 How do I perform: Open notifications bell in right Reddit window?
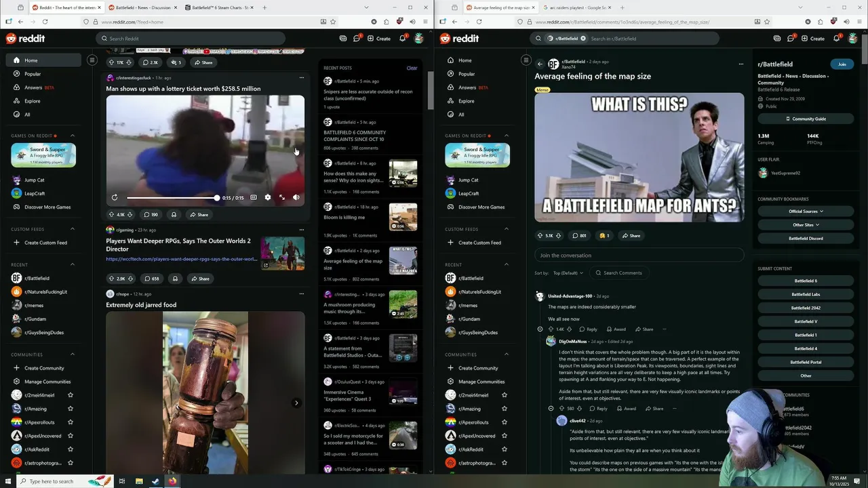[x=836, y=39]
